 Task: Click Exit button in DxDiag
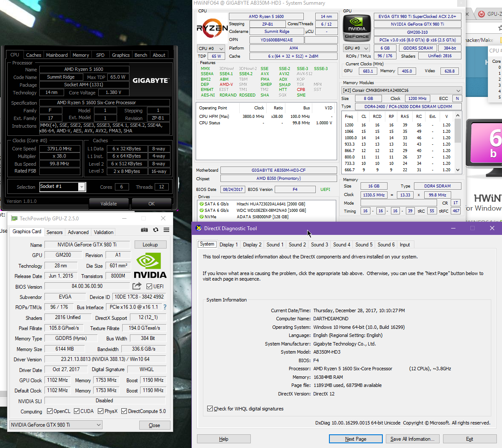click(x=470, y=439)
